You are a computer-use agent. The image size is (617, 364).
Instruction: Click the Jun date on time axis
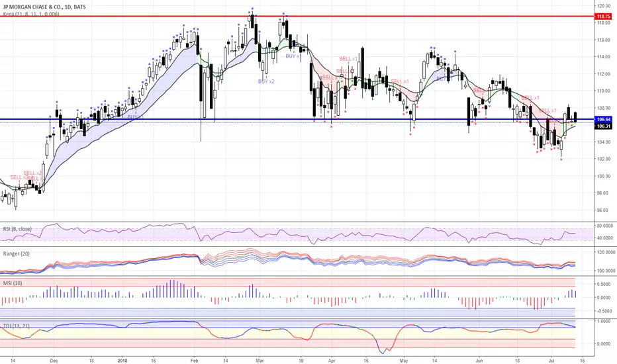479,360
